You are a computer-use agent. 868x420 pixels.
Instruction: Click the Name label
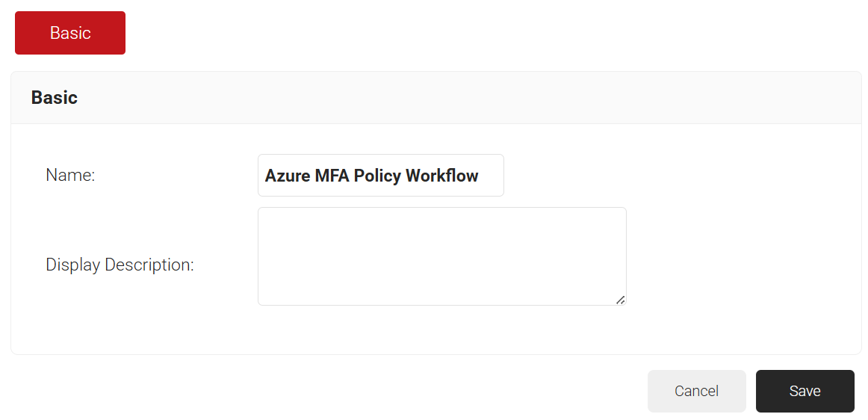point(70,176)
